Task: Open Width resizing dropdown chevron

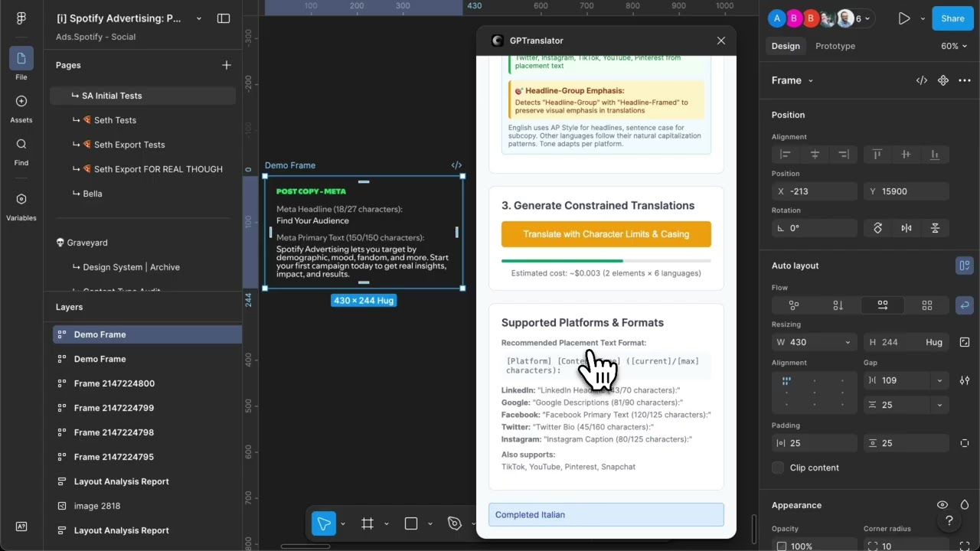Action: (x=848, y=342)
